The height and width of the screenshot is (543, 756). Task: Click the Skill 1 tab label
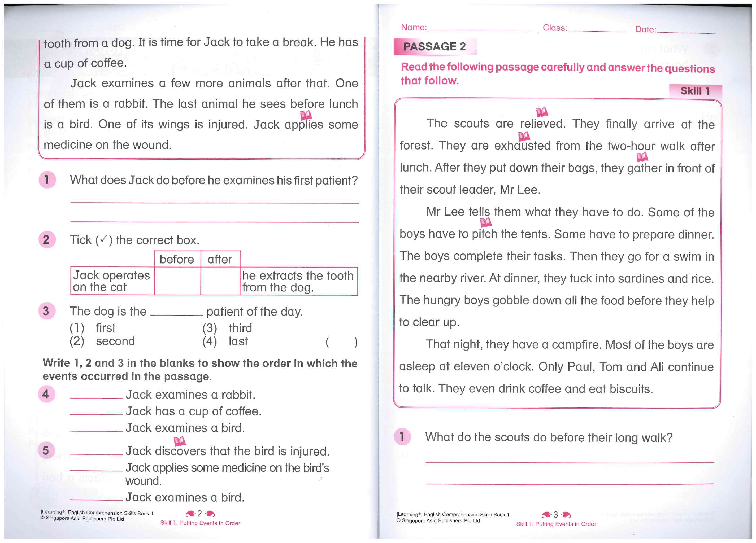pos(695,91)
